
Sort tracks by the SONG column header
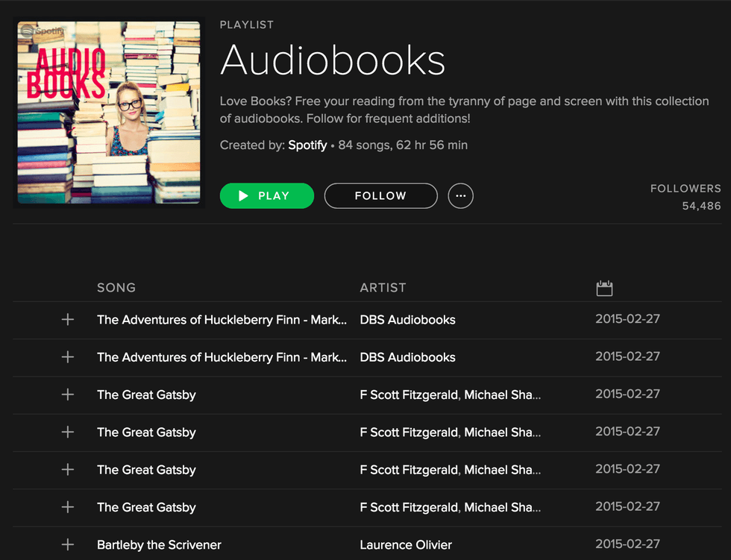coord(116,288)
